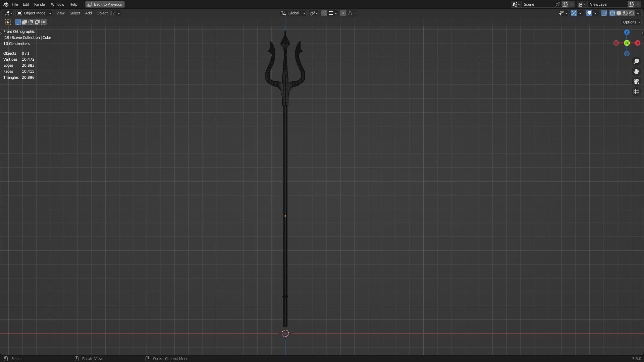Open the editor type selector dropdown
Screen dimensions: 644x362
click(x=8, y=13)
